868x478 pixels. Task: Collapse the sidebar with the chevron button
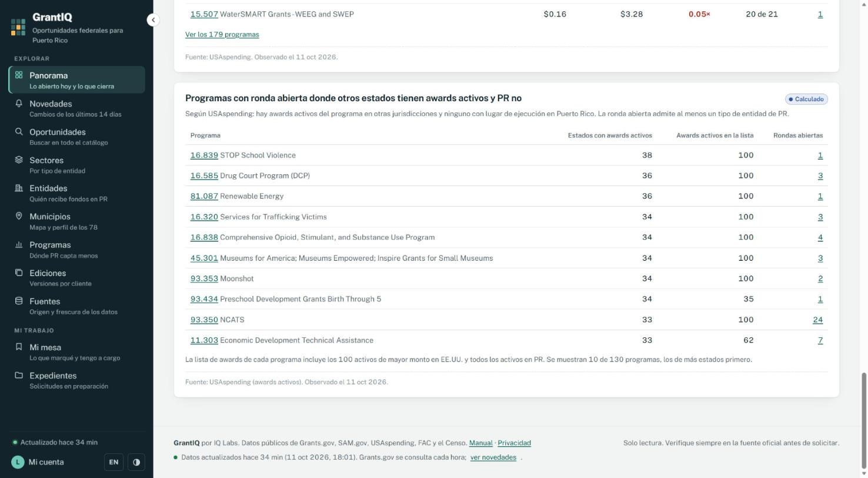pos(153,20)
